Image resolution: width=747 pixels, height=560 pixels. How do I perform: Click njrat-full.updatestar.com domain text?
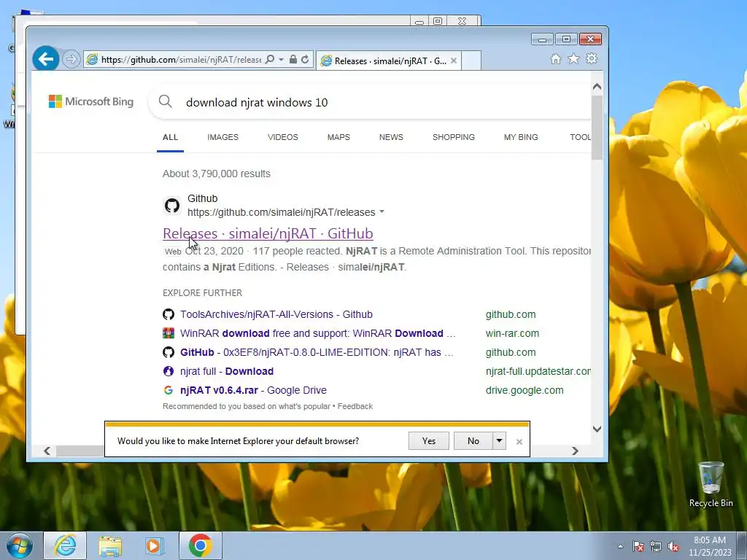pos(538,371)
